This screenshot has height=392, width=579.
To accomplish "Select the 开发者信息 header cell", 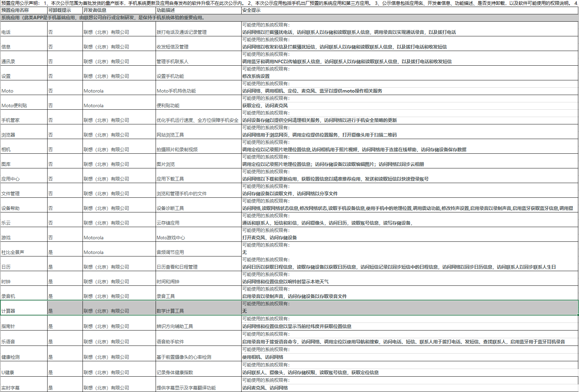I will (119, 10).
